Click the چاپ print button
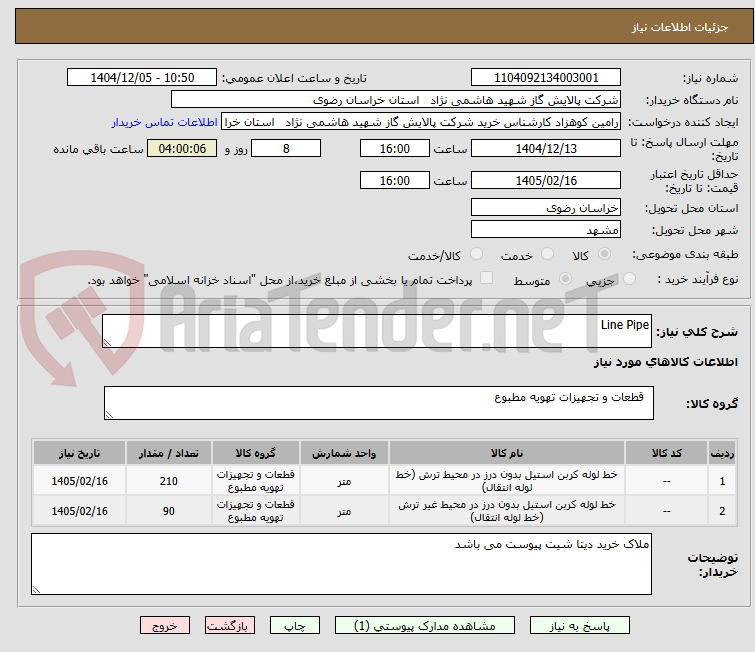Screen dimensions: 755x652 click(x=295, y=626)
